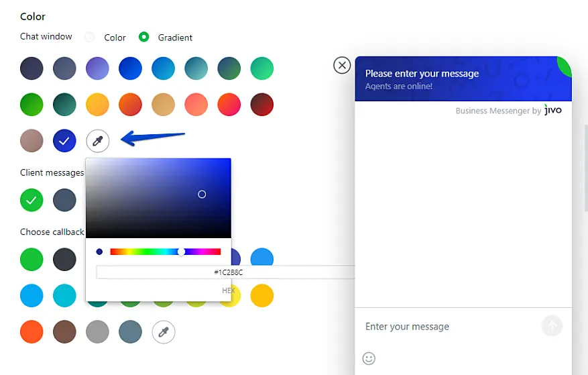The width and height of the screenshot is (588, 375).
Task: Choose the selected dark blue gradient swatch
Action: 64,141
